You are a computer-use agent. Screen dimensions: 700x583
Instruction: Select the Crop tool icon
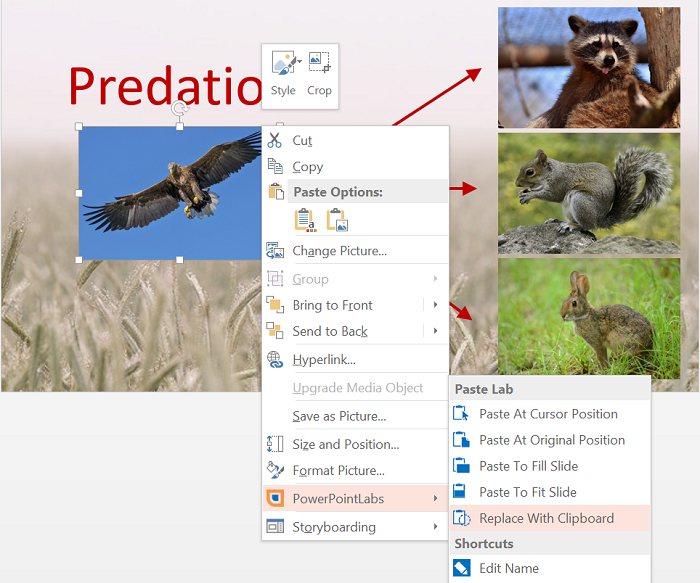pyautogui.click(x=319, y=64)
